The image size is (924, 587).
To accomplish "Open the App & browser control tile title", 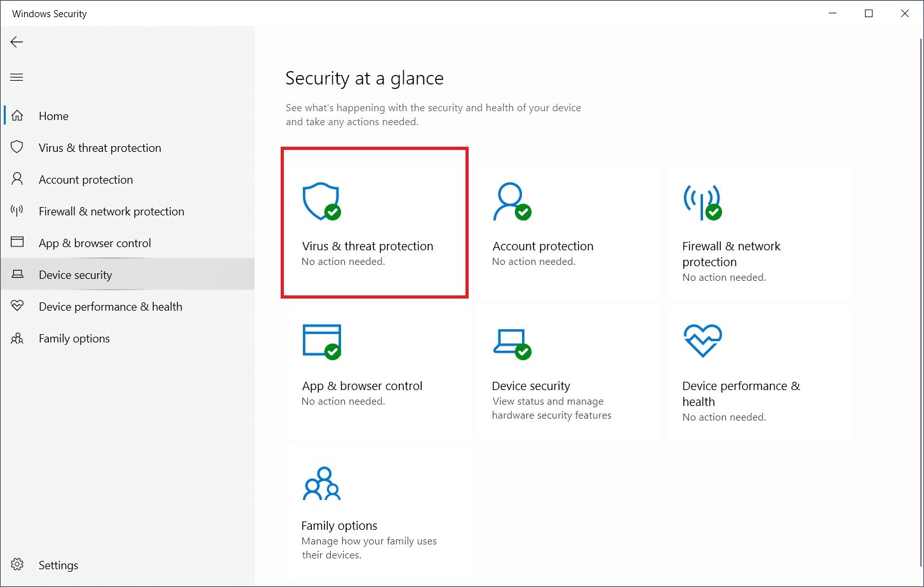I will coord(362,386).
